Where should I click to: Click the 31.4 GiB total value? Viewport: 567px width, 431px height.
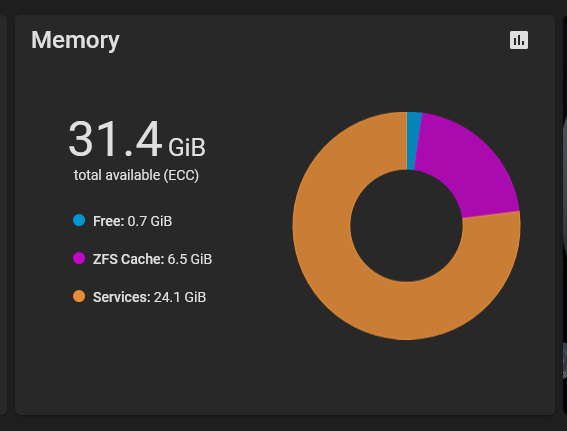(137, 139)
